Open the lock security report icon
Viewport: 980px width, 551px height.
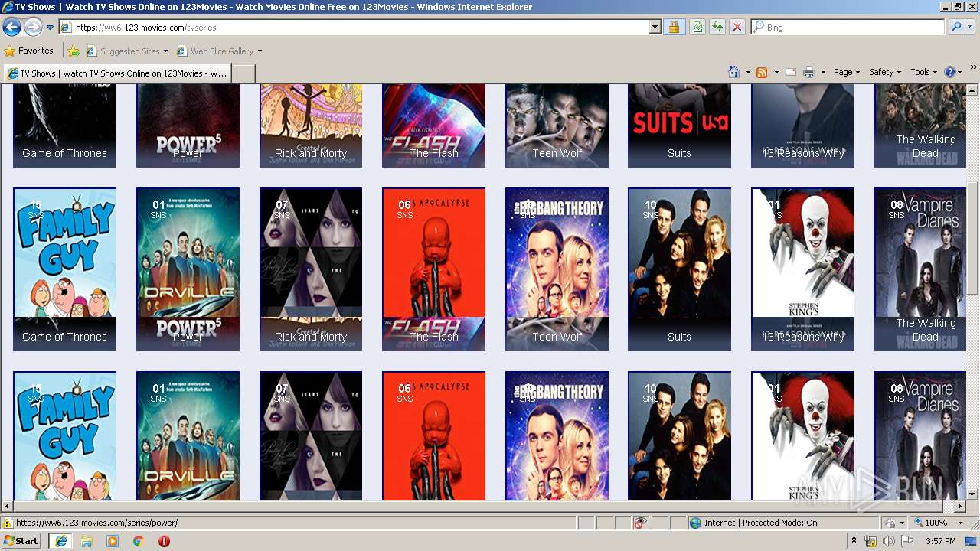click(x=674, y=28)
